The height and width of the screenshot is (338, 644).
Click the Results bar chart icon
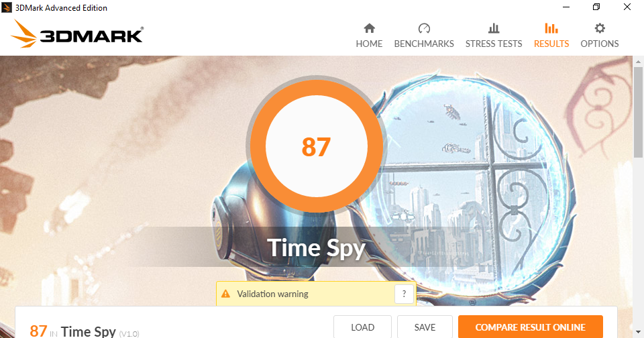(551, 28)
